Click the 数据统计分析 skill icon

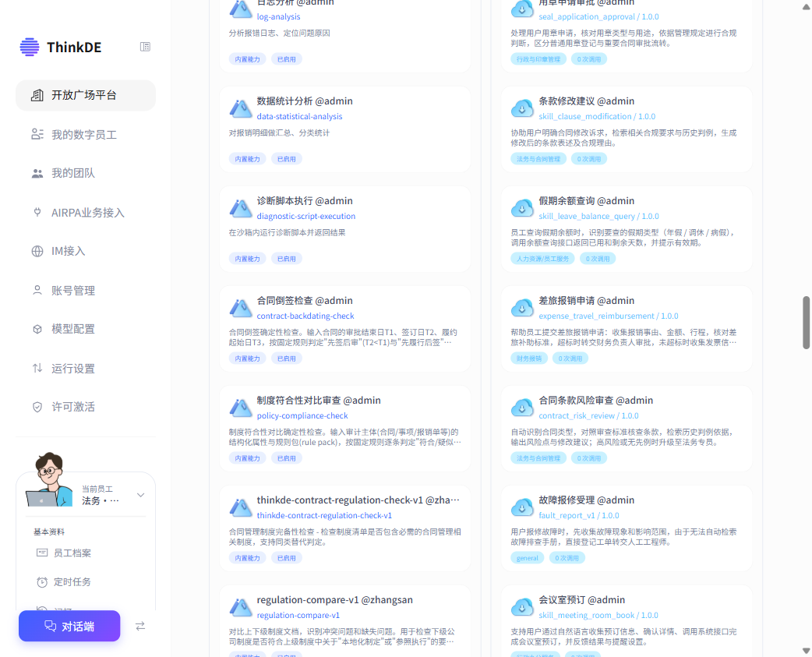coord(240,108)
